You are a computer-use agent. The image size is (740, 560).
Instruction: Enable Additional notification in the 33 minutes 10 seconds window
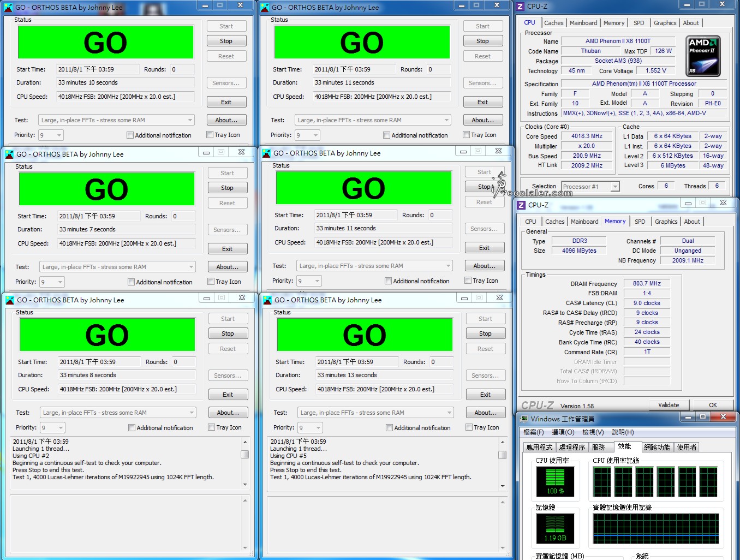pos(130,135)
